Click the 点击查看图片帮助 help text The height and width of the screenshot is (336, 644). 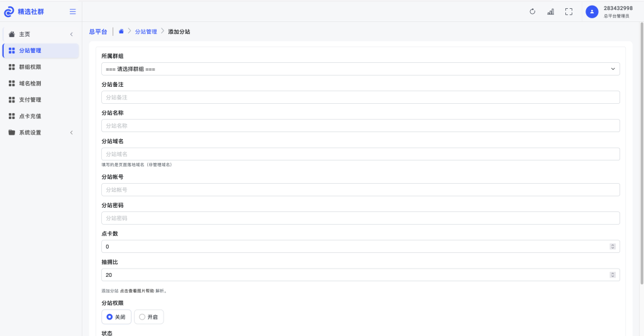(136, 291)
